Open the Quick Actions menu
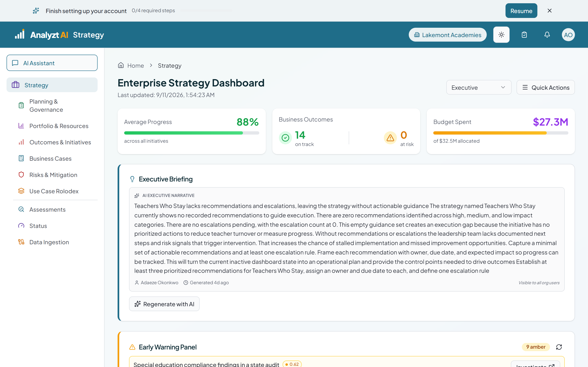The height and width of the screenshot is (367, 588). tap(546, 87)
